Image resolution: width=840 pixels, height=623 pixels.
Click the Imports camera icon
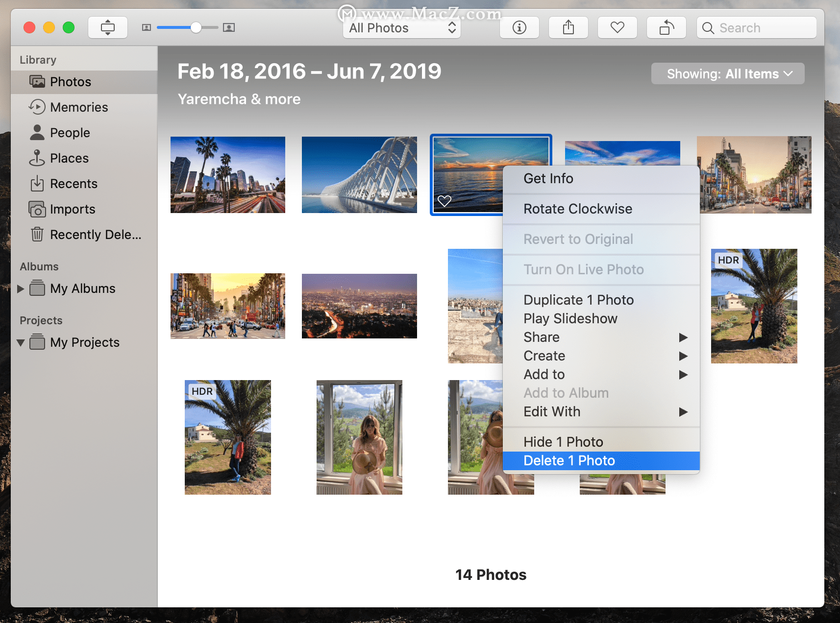[x=37, y=209]
